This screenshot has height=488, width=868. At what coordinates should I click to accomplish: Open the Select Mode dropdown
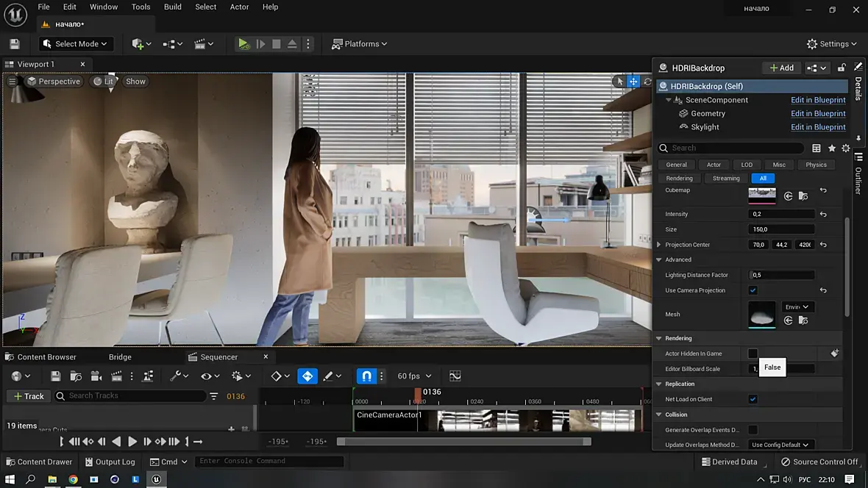click(x=77, y=44)
